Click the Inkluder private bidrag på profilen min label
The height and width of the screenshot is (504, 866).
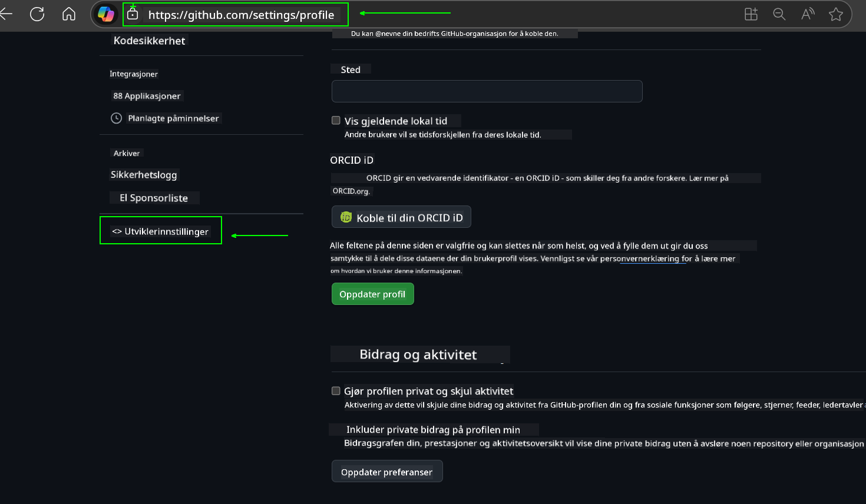[x=433, y=430]
